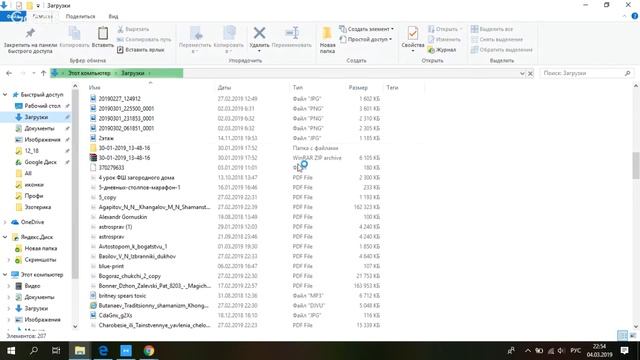
Task: Switch to details view in status bar
Action: coord(622,336)
